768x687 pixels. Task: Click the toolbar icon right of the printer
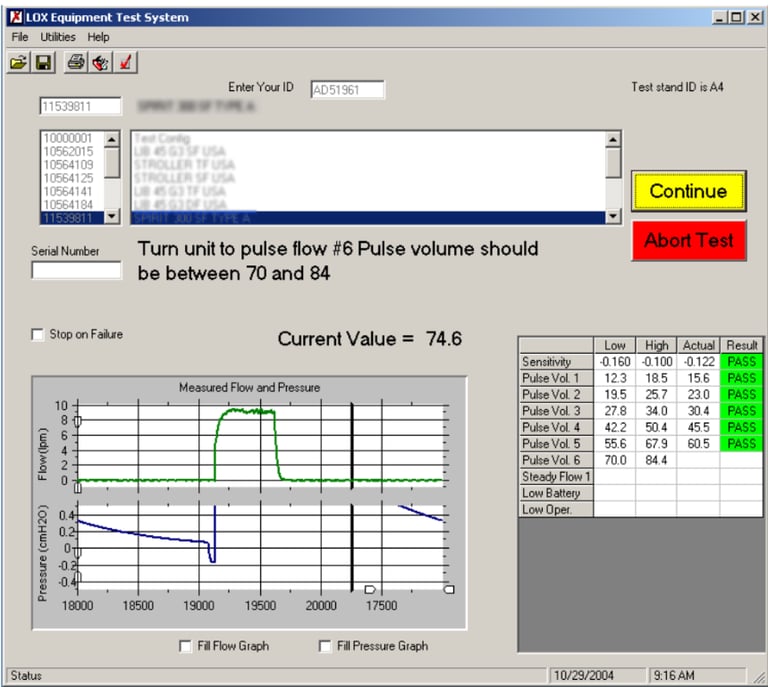point(101,63)
